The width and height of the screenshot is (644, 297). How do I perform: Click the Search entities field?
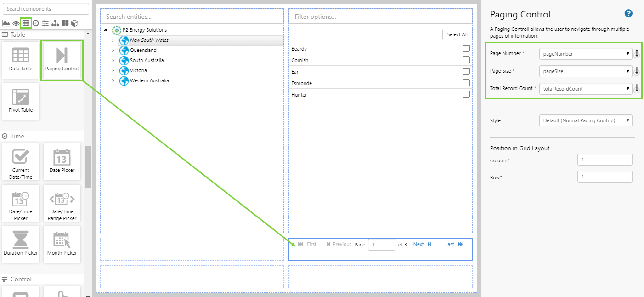[x=192, y=17]
